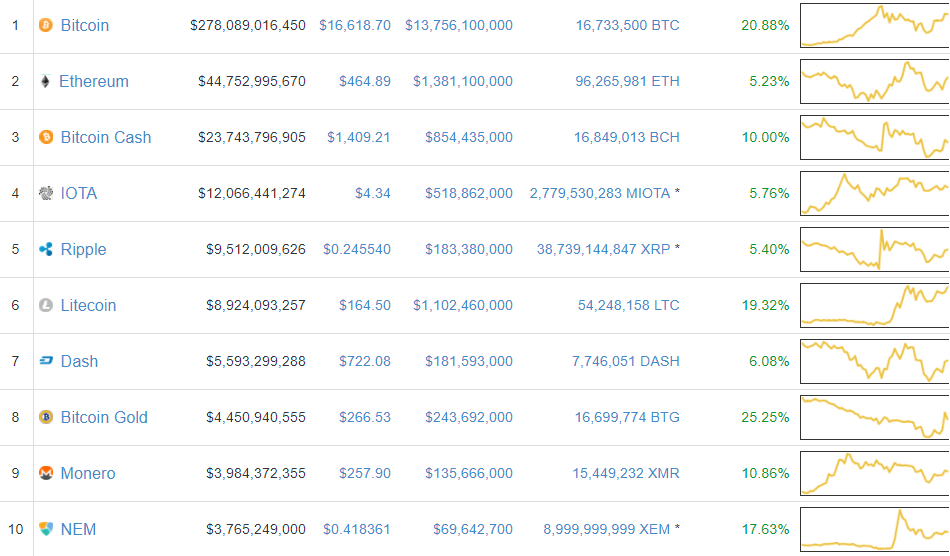Click Ripple volume $183,380,000
The image size is (950, 556).
(x=469, y=250)
